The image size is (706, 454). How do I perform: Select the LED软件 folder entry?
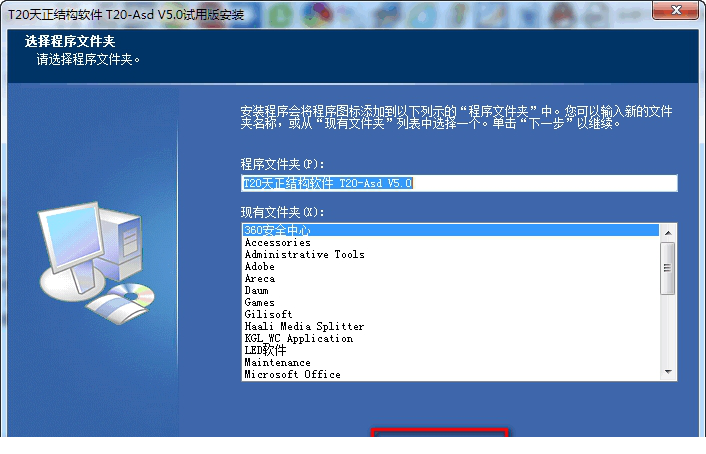pyautogui.click(x=451, y=350)
